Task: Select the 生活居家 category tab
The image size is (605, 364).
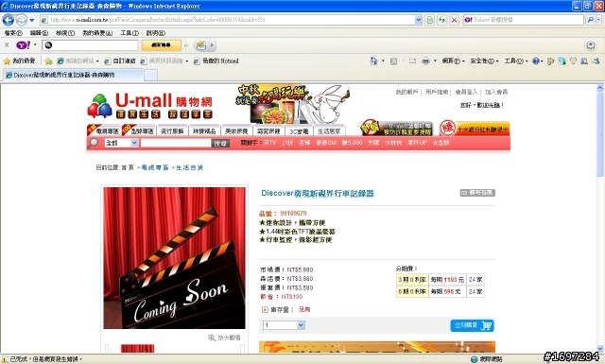Action: tap(329, 131)
